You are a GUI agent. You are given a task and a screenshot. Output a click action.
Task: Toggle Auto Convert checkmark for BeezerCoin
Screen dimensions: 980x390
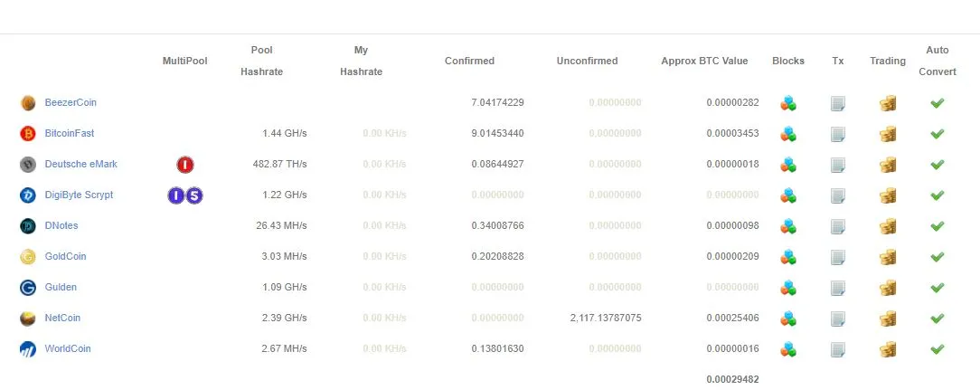click(937, 102)
